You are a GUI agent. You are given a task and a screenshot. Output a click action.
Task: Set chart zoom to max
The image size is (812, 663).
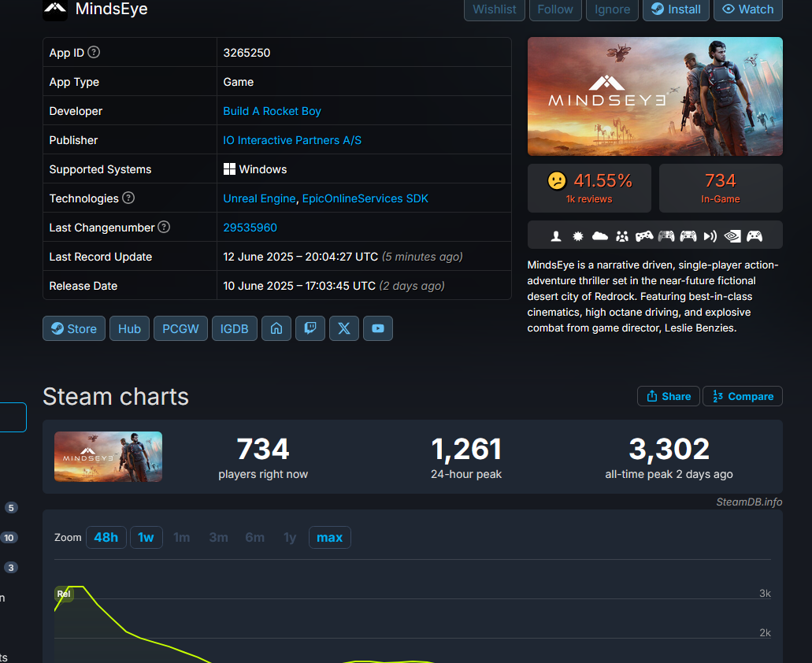(x=330, y=537)
